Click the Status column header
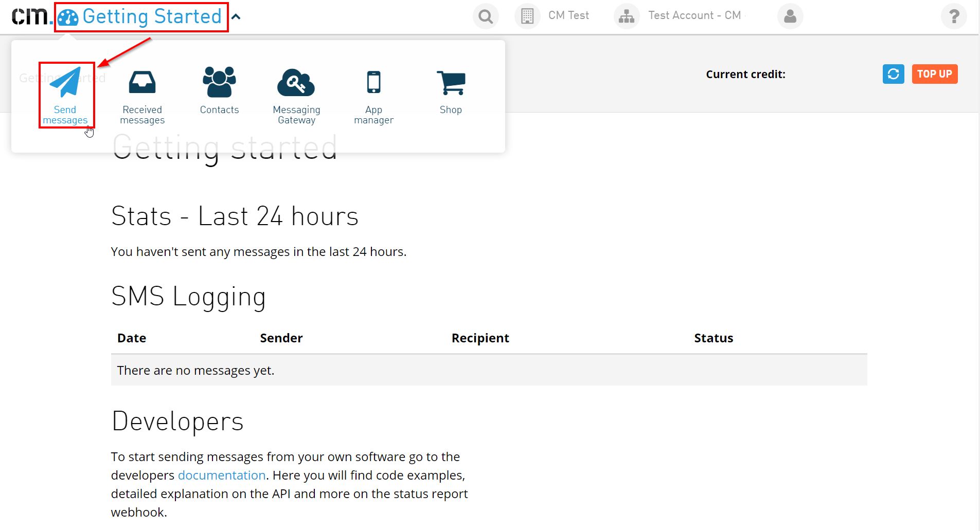Viewport: 980px width, 531px height. coord(714,338)
